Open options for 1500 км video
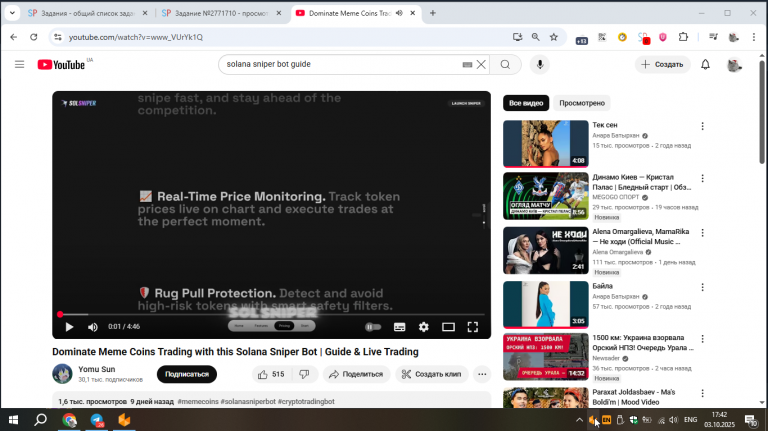 pyautogui.click(x=702, y=339)
